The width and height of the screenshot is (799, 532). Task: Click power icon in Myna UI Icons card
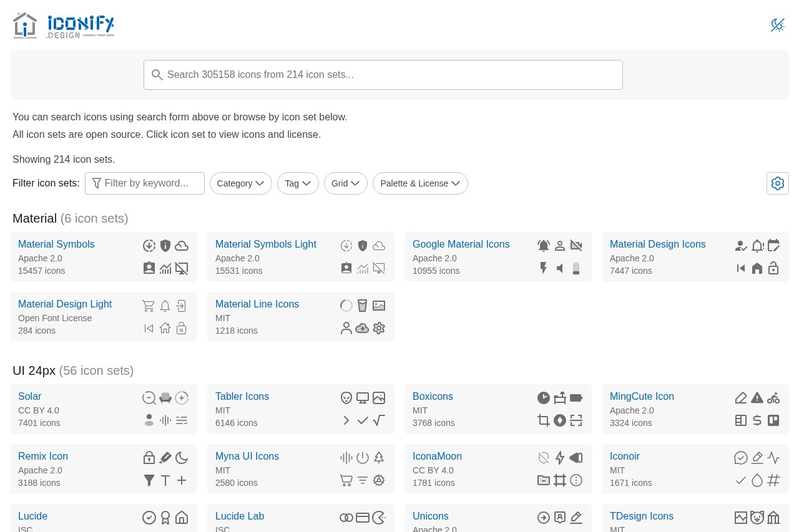(363, 458)
